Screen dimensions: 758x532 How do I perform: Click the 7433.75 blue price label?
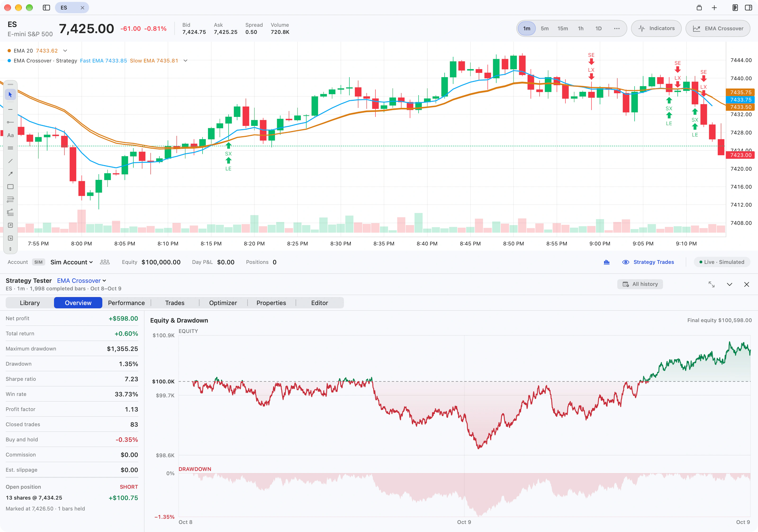tap(740, 100)
